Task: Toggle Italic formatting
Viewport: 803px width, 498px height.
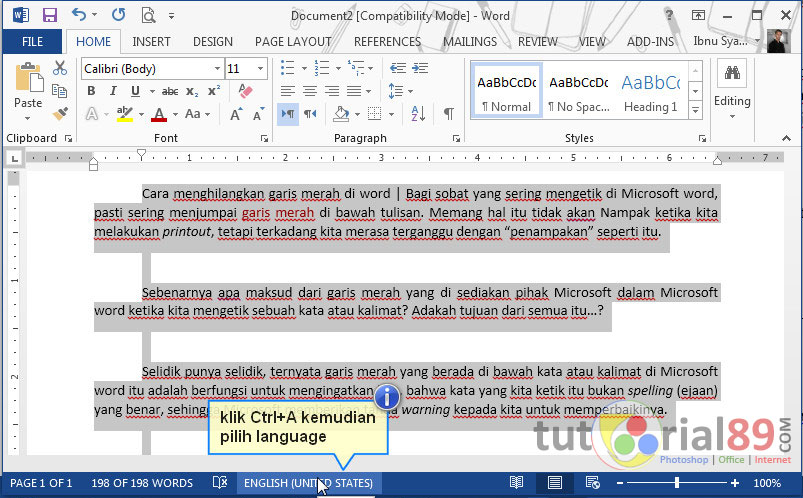Action: pos(113,91)
